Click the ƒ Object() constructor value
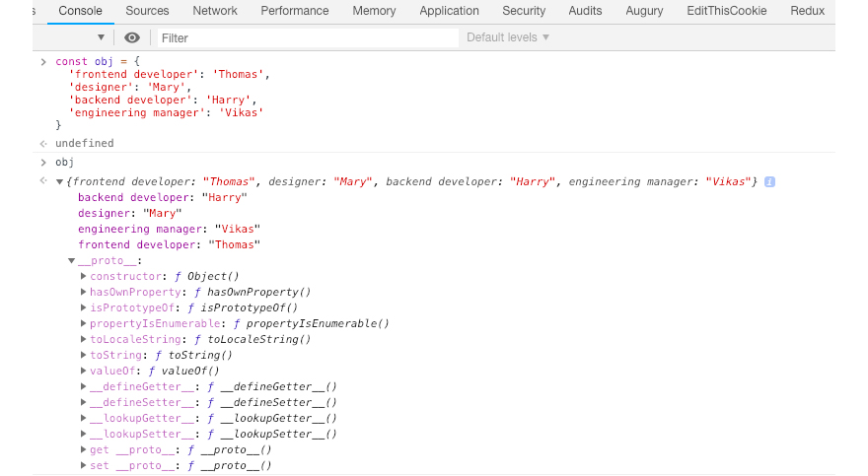868x476 pixels. click(x=206, y=276)
